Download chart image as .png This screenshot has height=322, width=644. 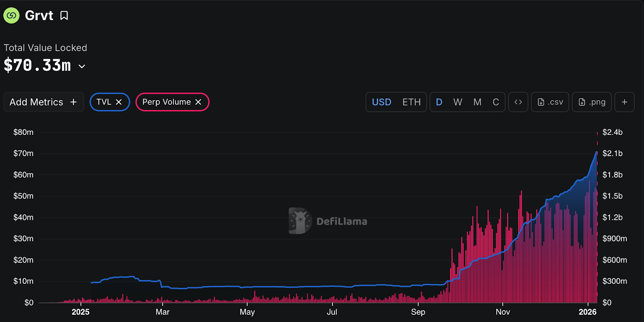[592, 102]
